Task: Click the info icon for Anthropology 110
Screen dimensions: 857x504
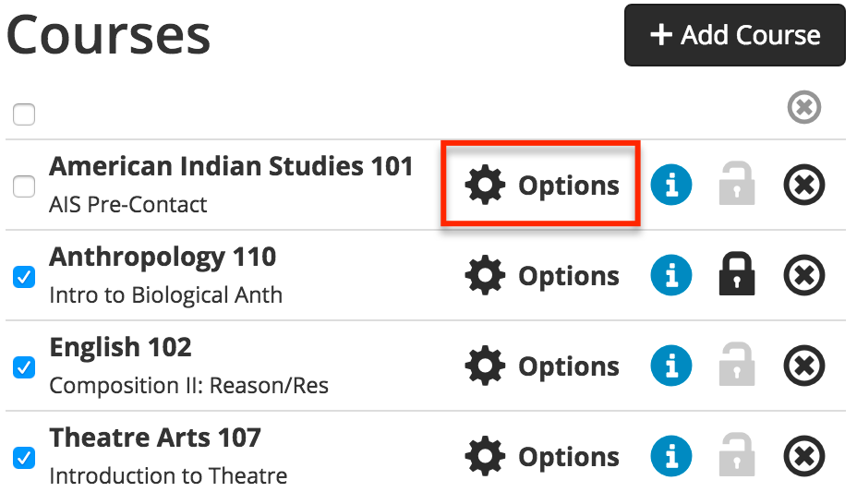Action: (671, 275)
